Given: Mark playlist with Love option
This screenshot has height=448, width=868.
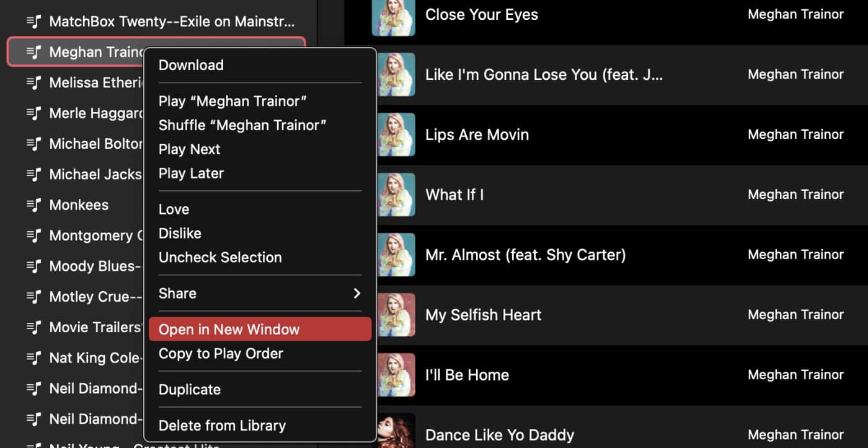Looking at the screenshot, I should [174, 209].
